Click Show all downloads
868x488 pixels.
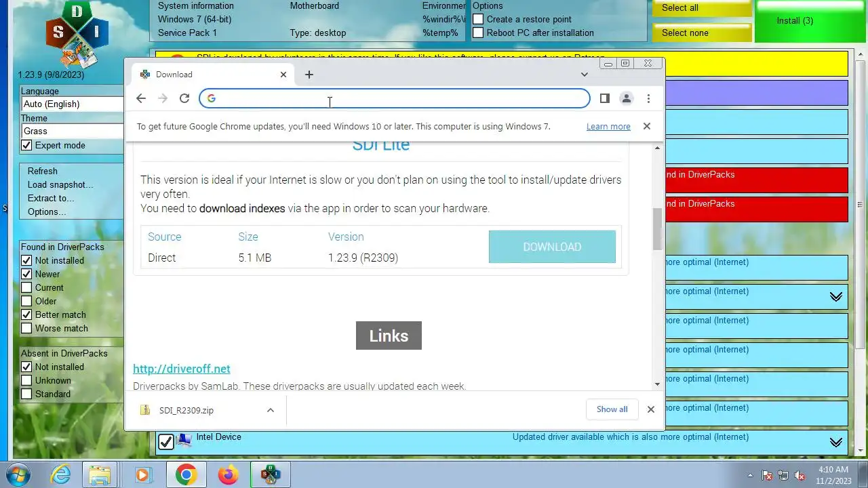pyautogui.click(x=612, y=409)
